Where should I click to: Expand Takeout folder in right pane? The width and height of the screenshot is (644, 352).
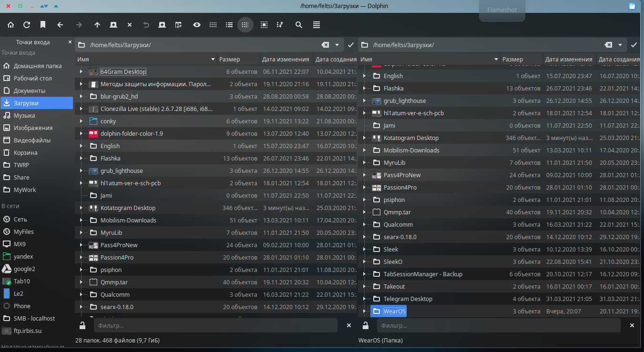tap(364, 286)
